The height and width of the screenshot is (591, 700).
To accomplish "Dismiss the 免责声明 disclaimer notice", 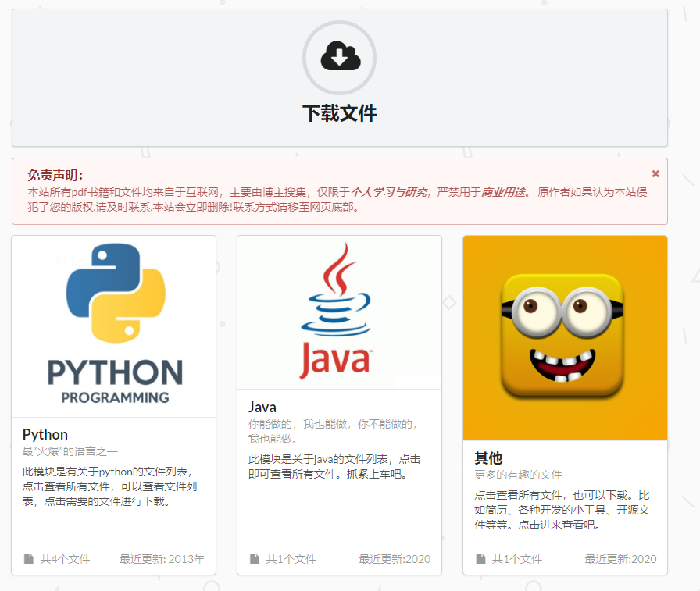I will (655, 173).
